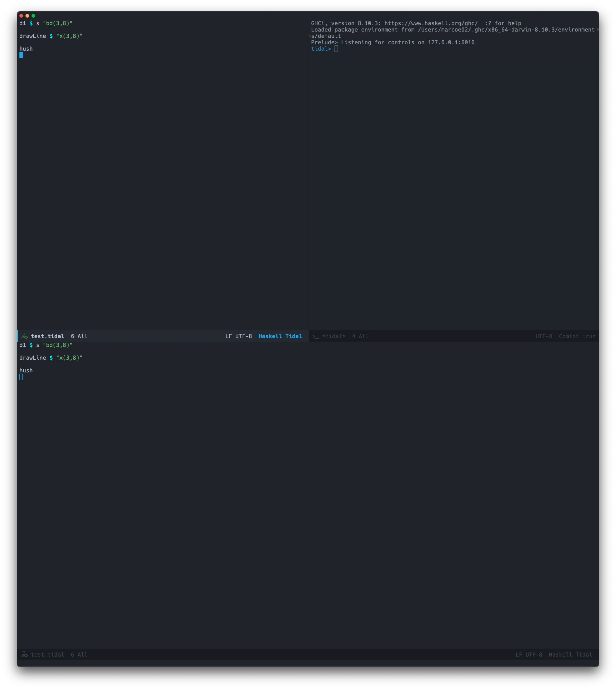
Task: Click the LF UTF-8 encoding indicator
Action: pos(238,336)
